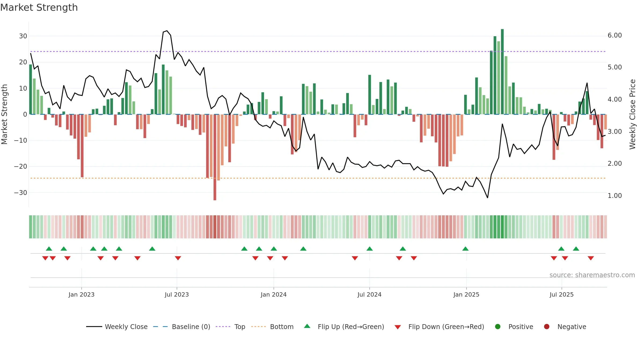644x362 pixels.
Task: Toggle the Negative legend entry
Action: pos(565,327)
